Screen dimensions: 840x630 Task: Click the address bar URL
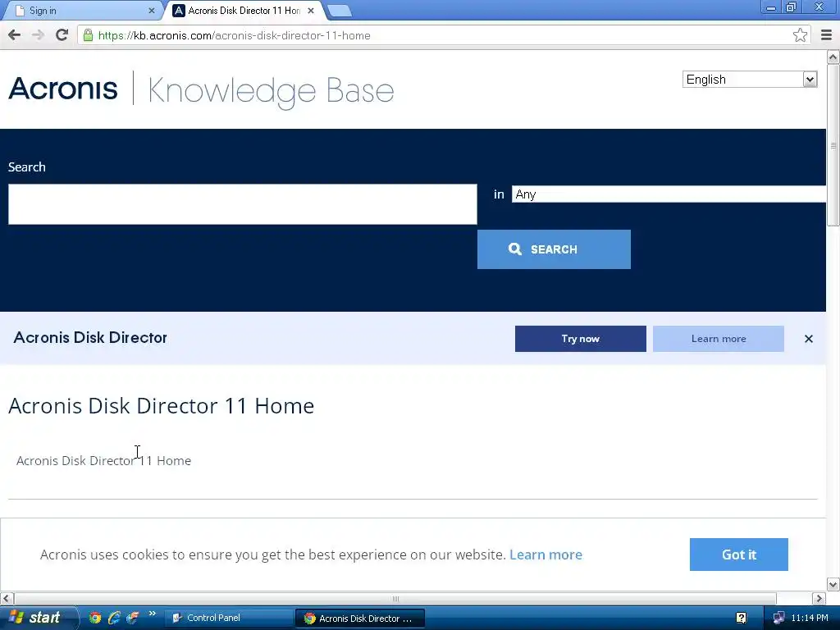(x=234, y=35)
